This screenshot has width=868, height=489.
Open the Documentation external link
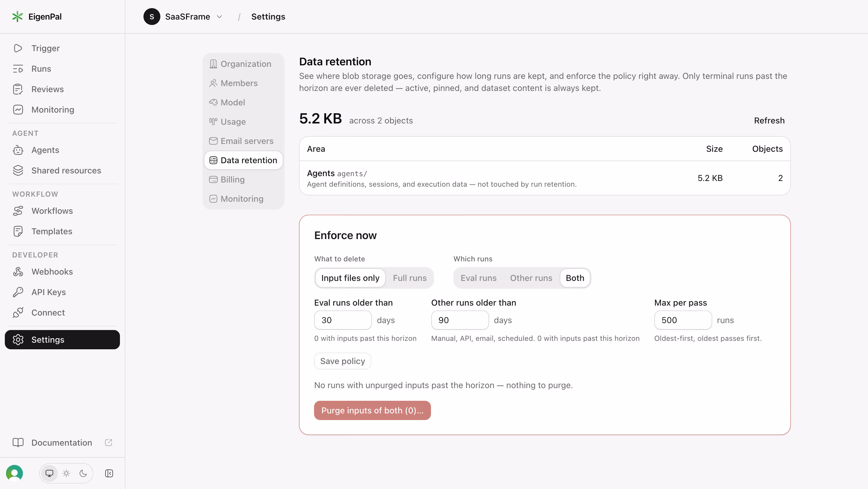[62, 443]
